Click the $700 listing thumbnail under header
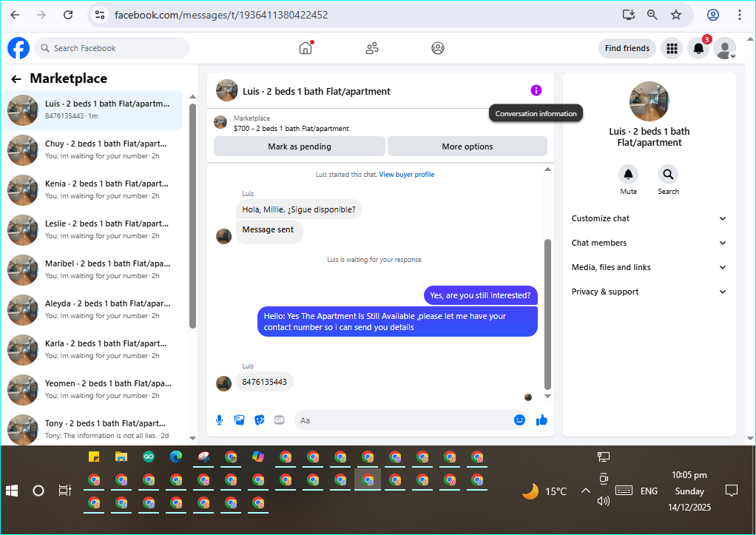This screenshot has width=756, height=535. [220, 123]
